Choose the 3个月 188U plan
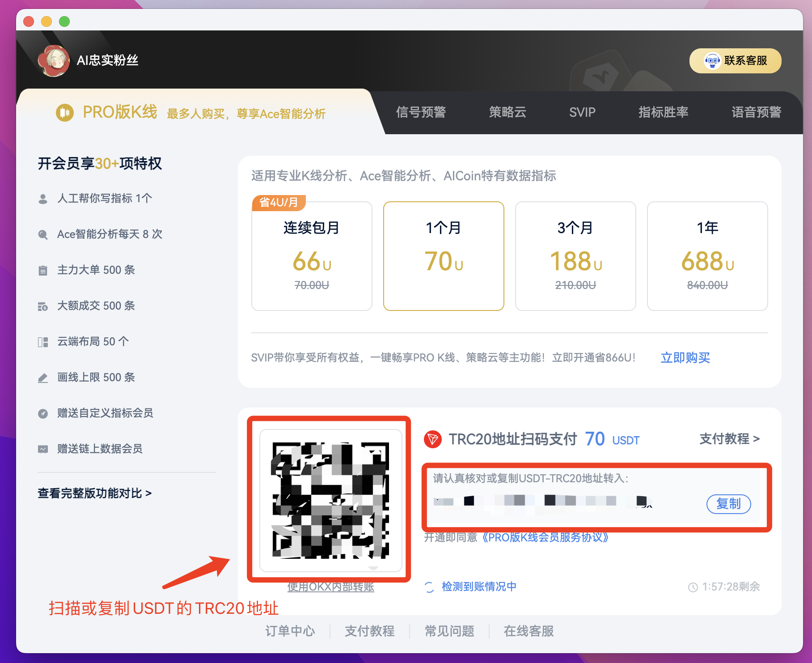 (575, 256)
